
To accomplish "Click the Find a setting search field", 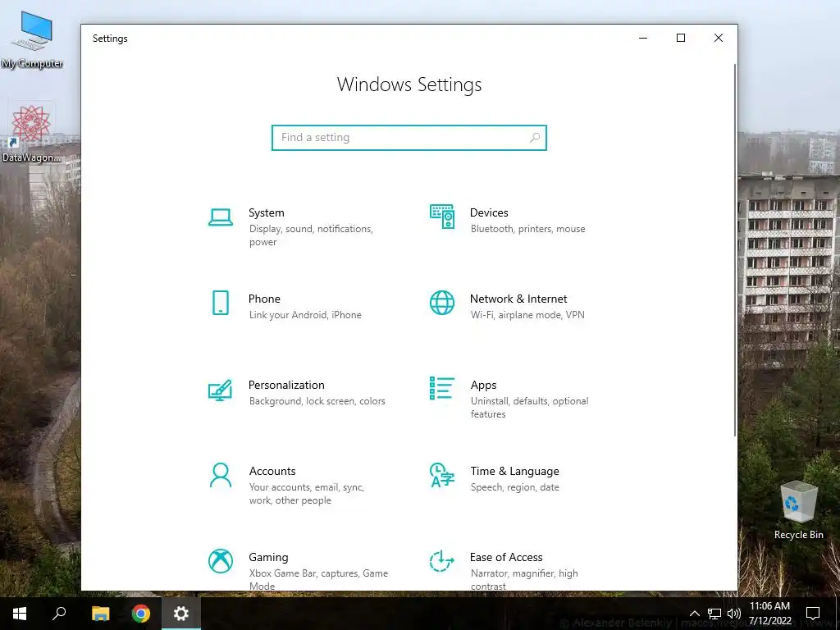I will coord(409,138).
